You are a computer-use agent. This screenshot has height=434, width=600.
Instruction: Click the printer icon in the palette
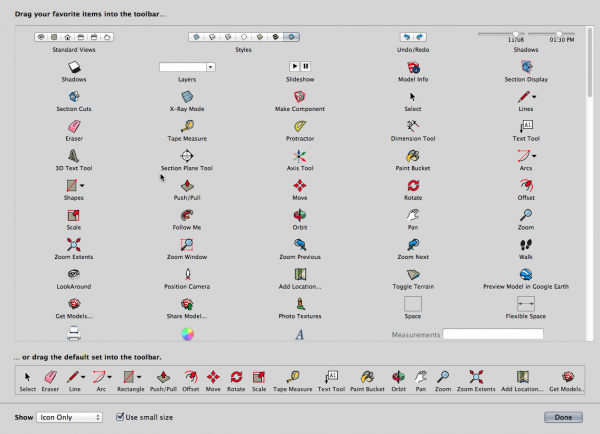74,333
